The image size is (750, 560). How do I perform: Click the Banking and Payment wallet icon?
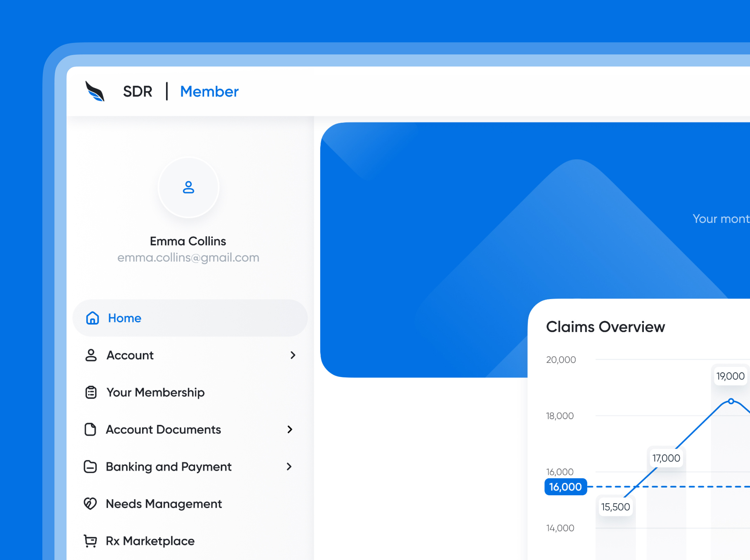click(90, 467)
